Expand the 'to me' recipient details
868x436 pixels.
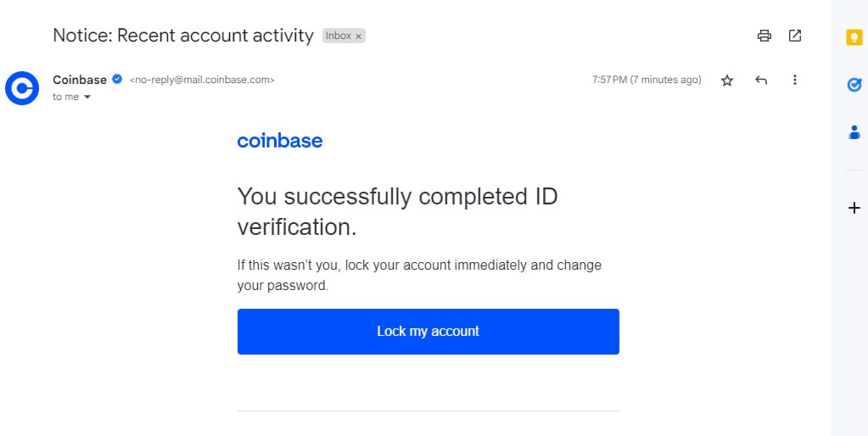coord(87,98)
